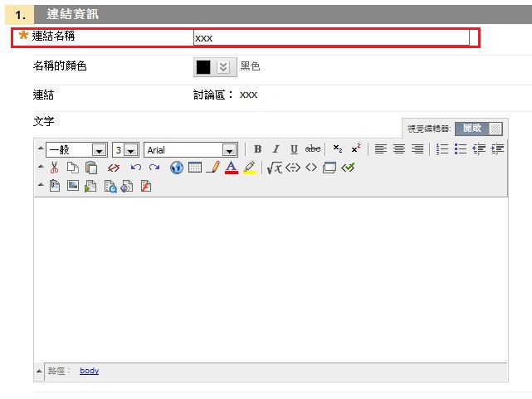Open the black name color picker
532x399 pixels.
click(212, 67)
